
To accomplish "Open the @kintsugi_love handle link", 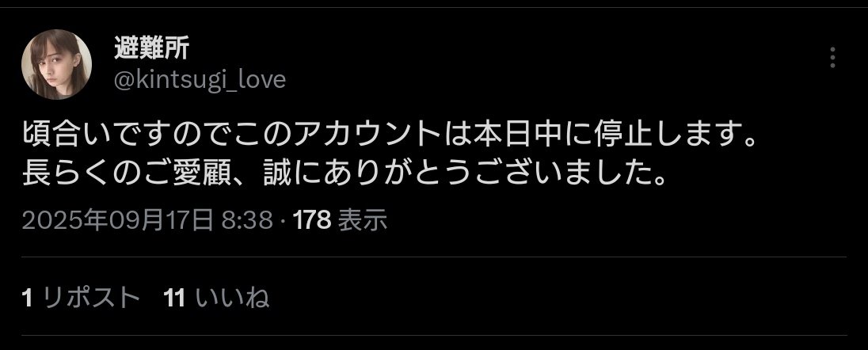I will pyautogui.click(x=200, y=80).
